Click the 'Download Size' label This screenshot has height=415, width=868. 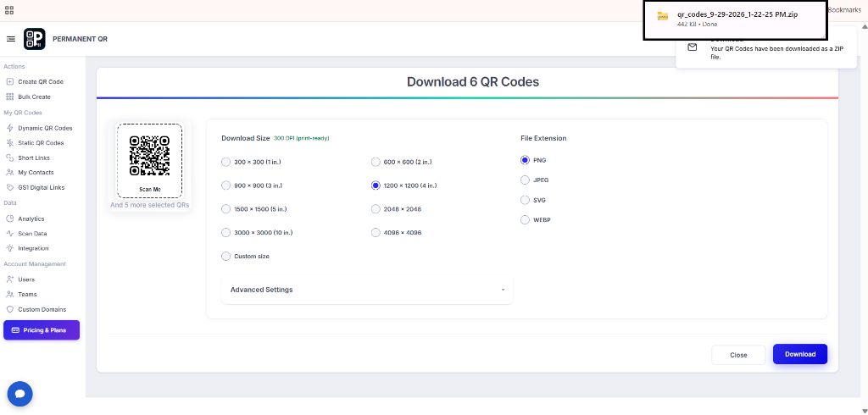pos(246,138)
